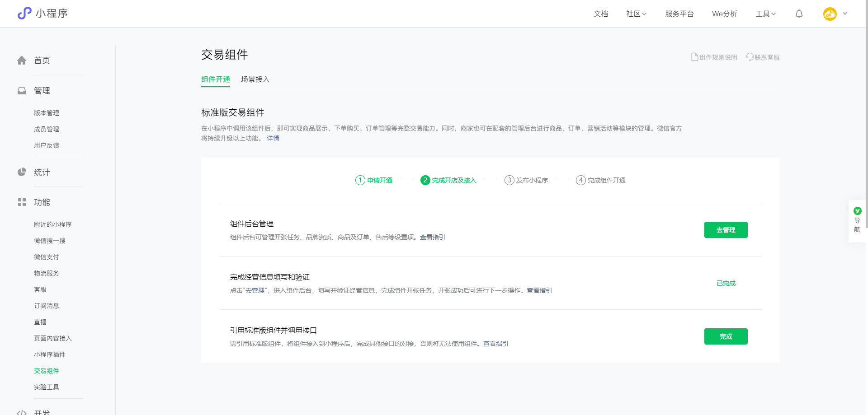
Task: Open 订阅消息 in sidebar
Action: 47,306
